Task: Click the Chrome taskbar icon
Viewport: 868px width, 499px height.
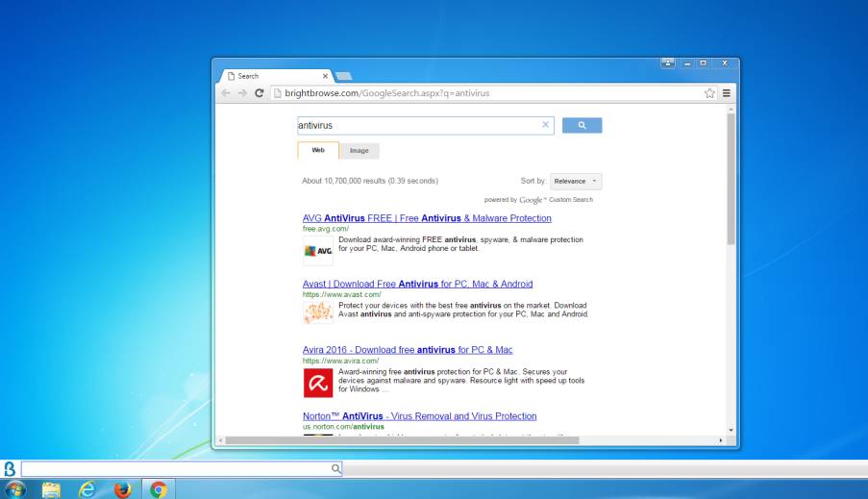Action: [159, 489]
